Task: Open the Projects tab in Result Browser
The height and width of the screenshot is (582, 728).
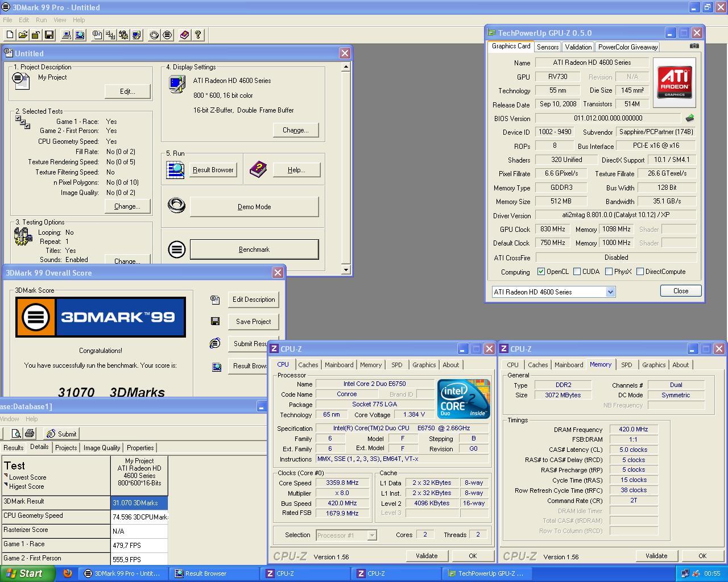Action: click(66, 448)
